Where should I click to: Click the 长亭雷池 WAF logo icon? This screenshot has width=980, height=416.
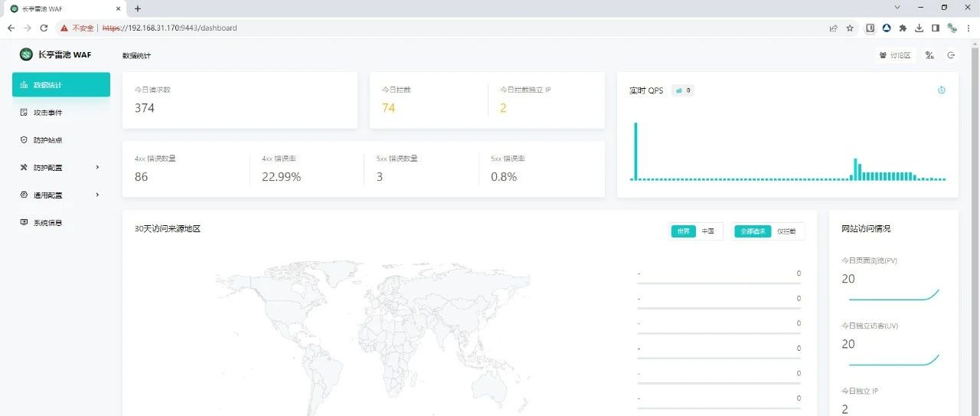tap(26, 54)
